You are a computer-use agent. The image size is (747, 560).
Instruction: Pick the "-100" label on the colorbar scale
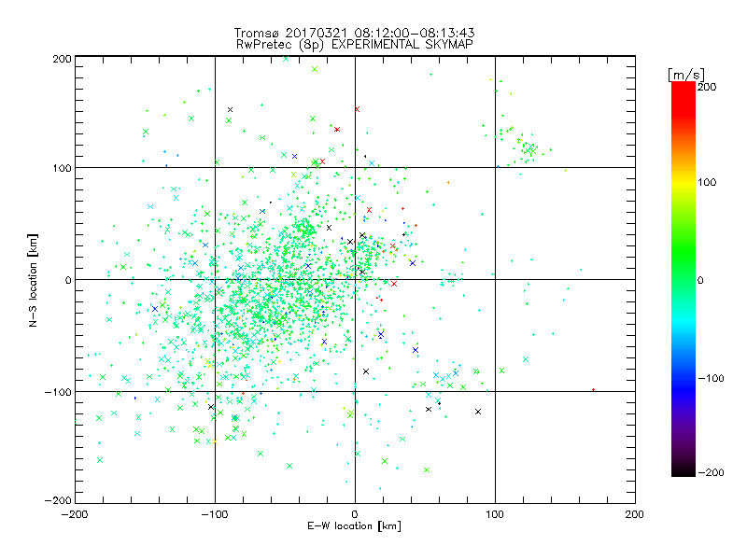(711, 379)
